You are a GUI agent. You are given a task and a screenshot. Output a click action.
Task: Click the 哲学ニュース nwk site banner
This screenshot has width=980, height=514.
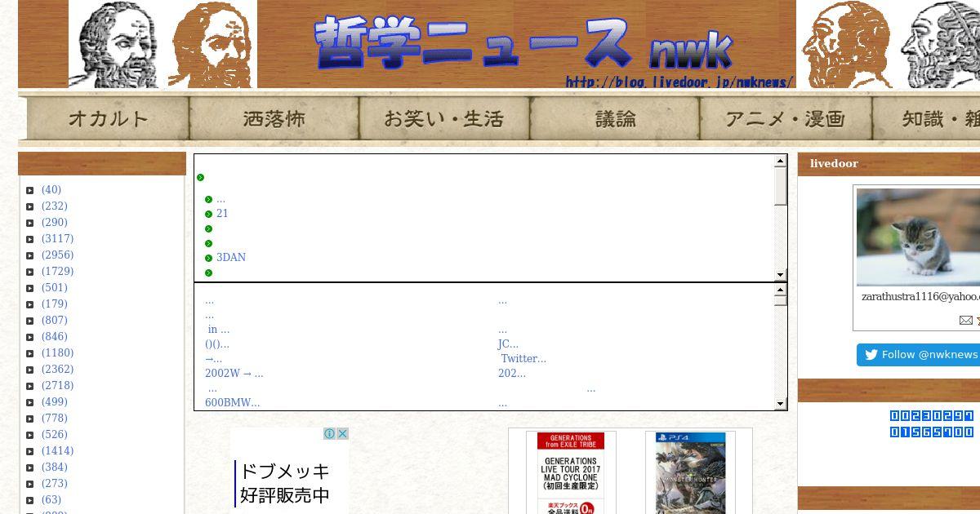point(526,44)
